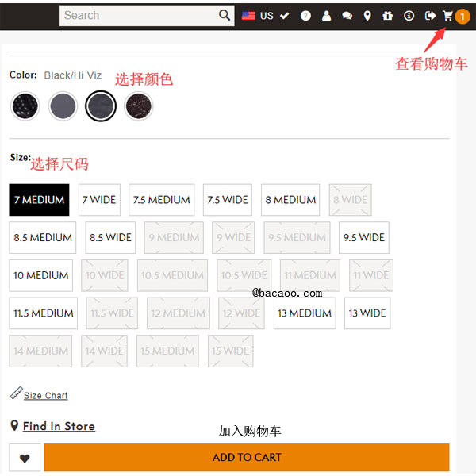Select size 10 MEDIUM option
The image size is (476, 476).
click(x=41, y=275)
